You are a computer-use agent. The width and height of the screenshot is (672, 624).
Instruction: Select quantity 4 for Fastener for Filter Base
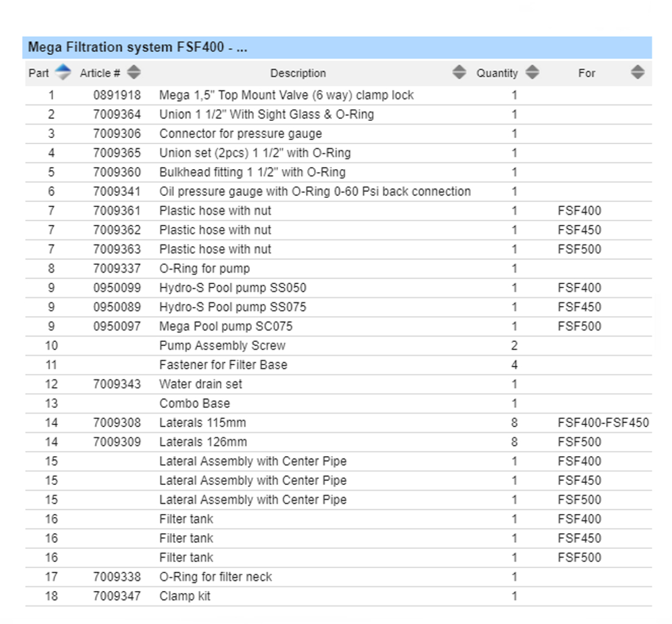point(514,365)
